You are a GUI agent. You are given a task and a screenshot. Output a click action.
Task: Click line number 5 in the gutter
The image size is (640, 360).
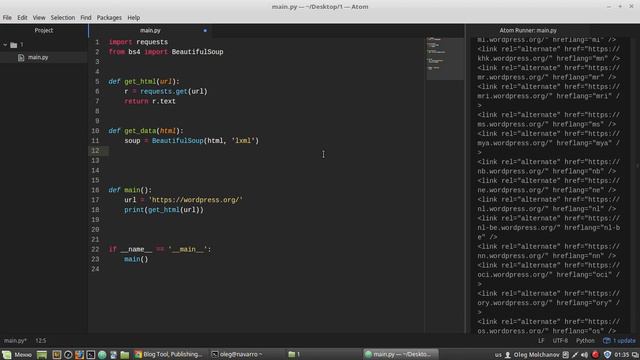click(x=97, y=82)
